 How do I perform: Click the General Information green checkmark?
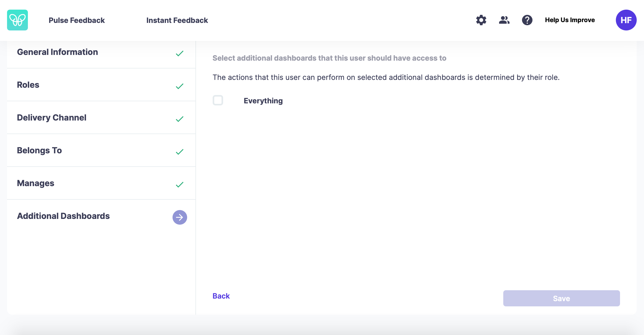click(180, 54)
